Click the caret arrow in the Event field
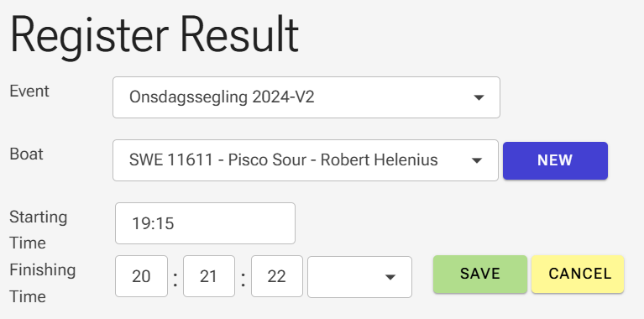The height and width of the screenshot is (319, 644). pos(479,97)
